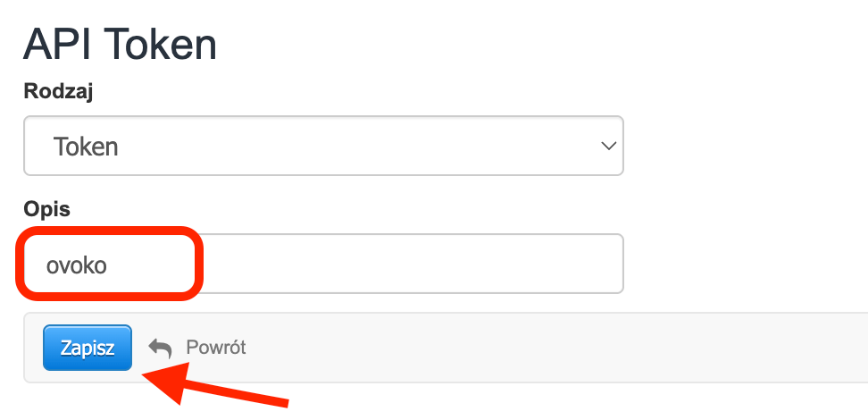868x420 pixels.
Task: Open the Rodzaj dropdown
Action: pos(323,146)
